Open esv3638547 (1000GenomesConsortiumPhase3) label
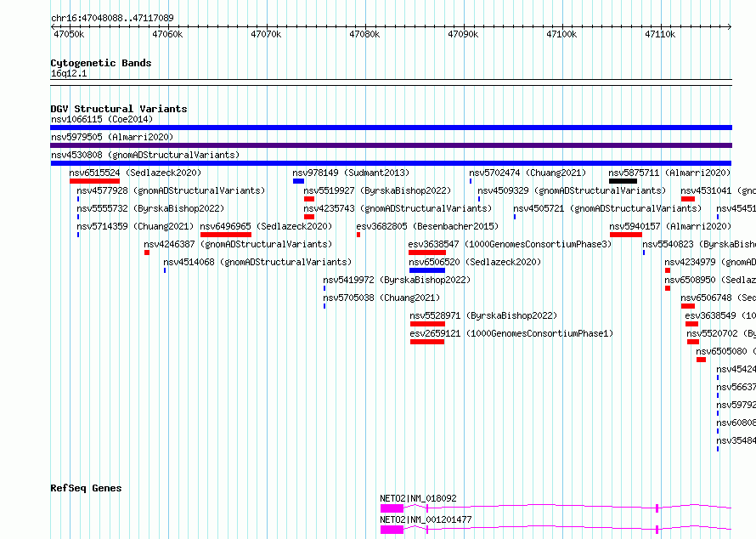Image resolution: width=756 pixels, height=539 pixels. pos(510,244)
